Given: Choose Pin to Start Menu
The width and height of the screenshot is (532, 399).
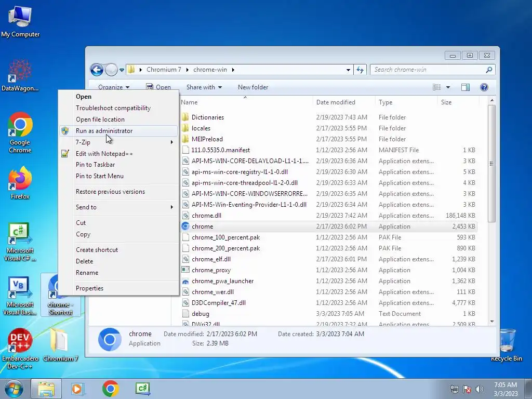Looking at the screenshot, I should [x=100, y=176].
